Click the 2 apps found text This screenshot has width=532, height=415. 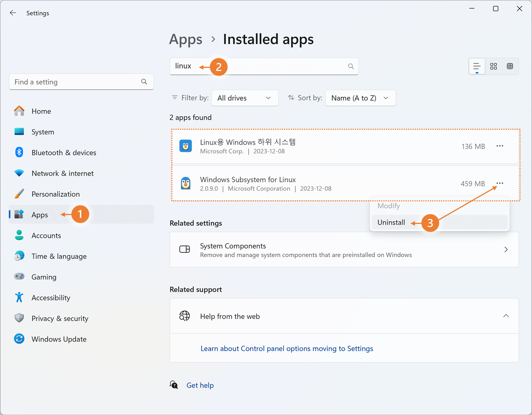(x=191, y=118)
